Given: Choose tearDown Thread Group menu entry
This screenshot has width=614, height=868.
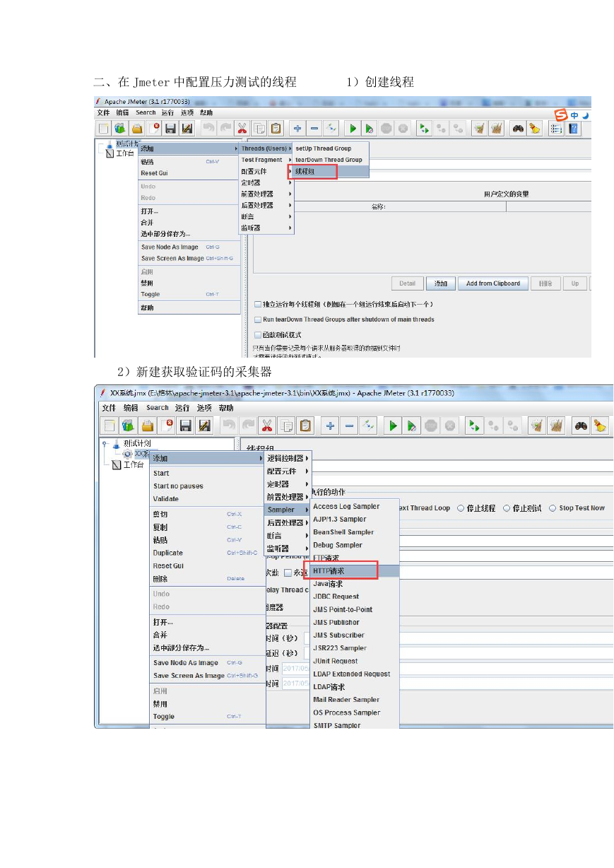Looking at the screenshot, I should (x=329, y=160).
